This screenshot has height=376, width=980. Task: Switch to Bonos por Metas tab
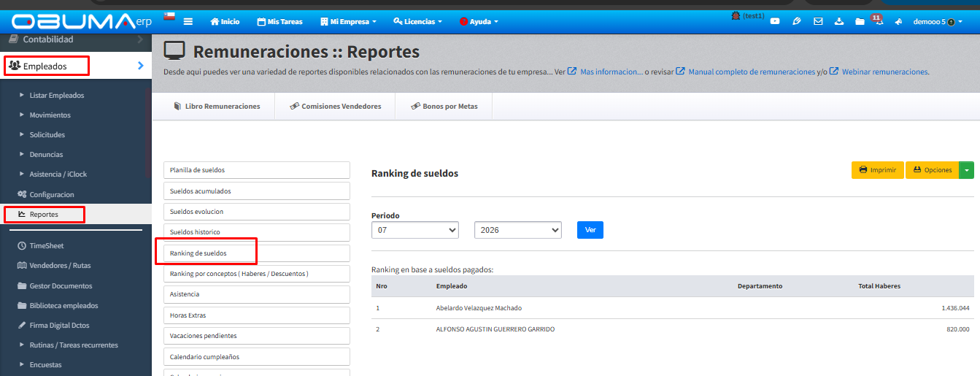(x=444, y=107)
